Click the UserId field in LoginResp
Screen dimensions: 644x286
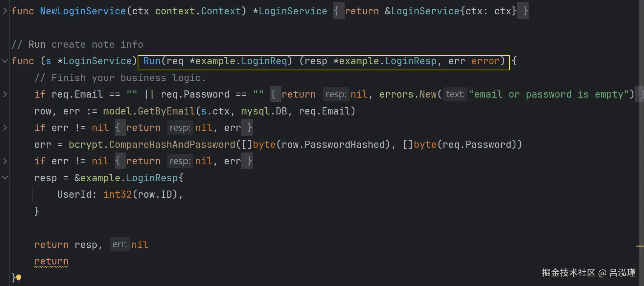tap(74, 194)
